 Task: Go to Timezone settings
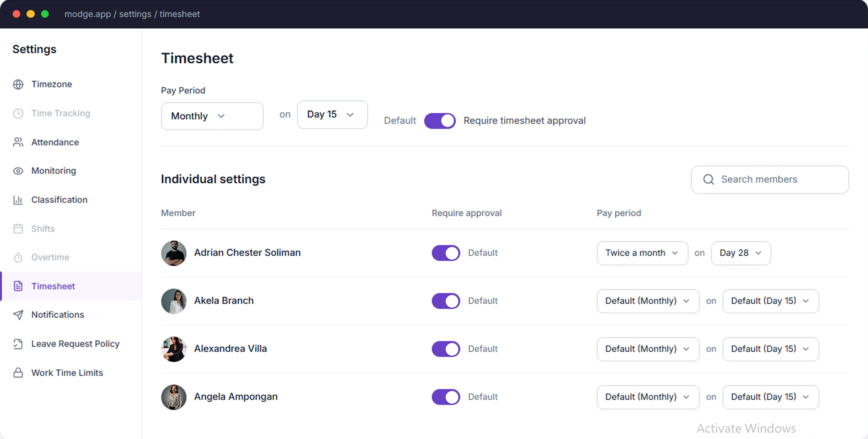point(71,84)
